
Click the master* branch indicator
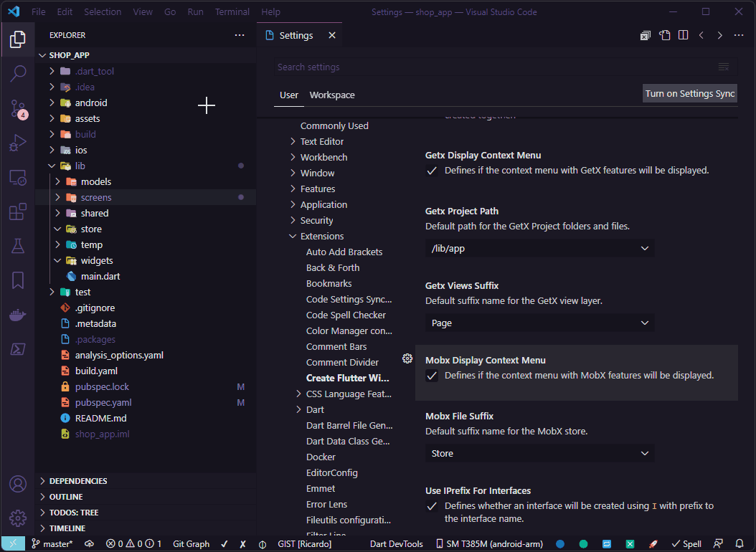52,544
